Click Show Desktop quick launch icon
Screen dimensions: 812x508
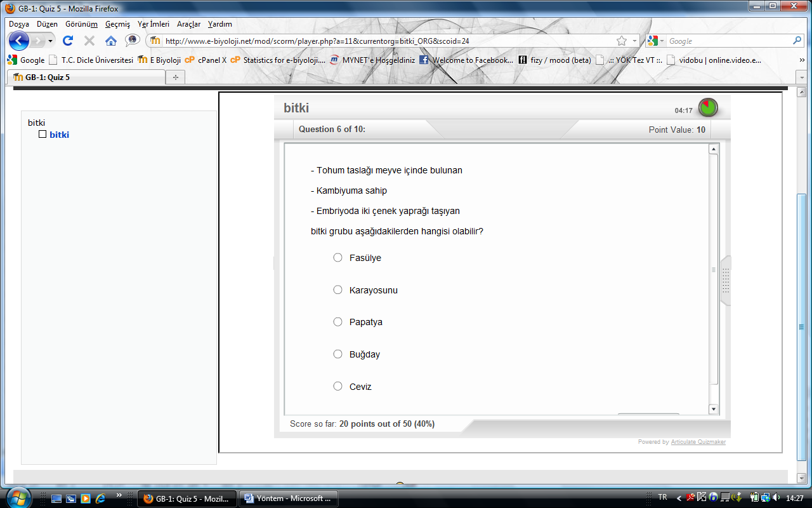click(x=56, y=498)
